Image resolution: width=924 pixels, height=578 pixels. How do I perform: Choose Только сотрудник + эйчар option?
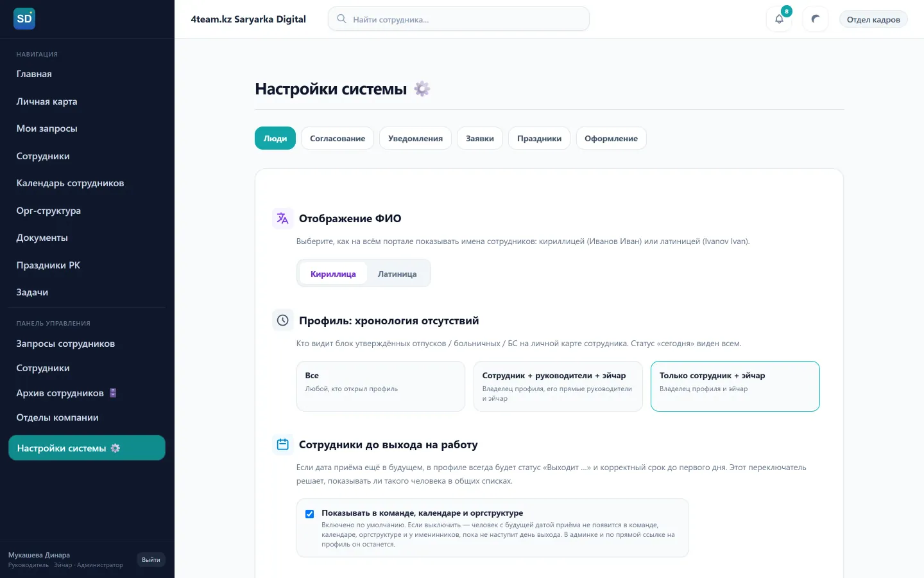(735, 386)
